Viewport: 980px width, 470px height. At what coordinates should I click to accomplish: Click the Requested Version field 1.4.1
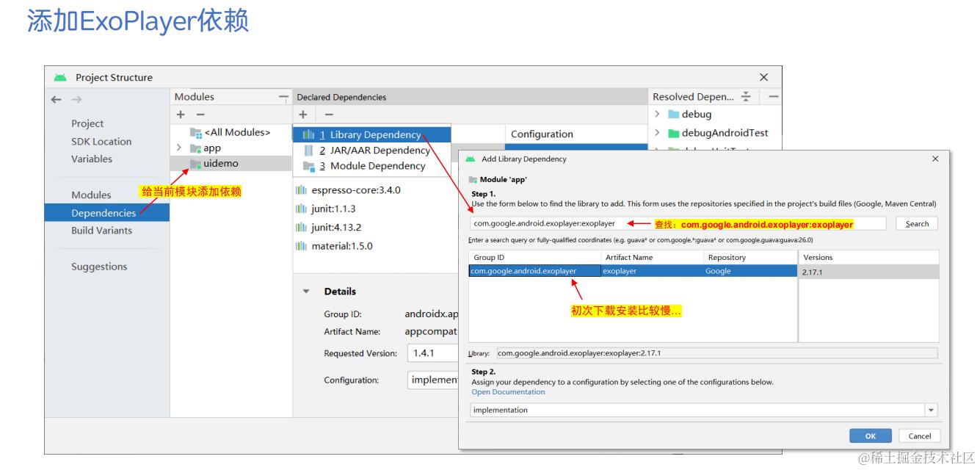[x=432, y=353]
